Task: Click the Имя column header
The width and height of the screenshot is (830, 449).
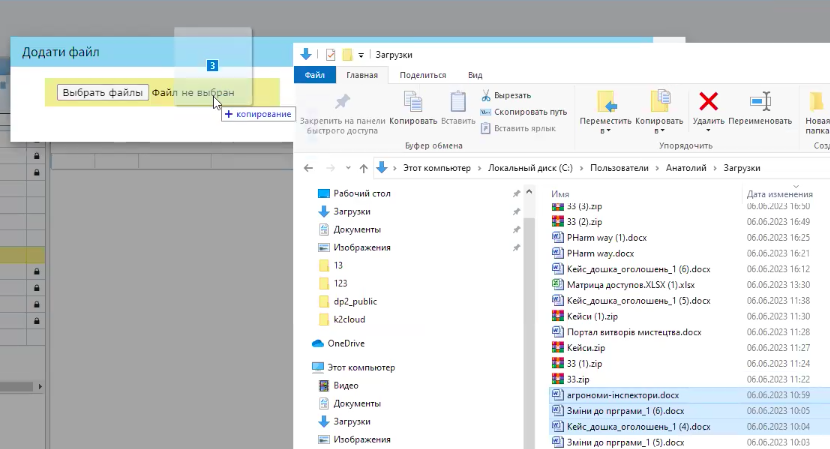Action: (x=560, y=194)
